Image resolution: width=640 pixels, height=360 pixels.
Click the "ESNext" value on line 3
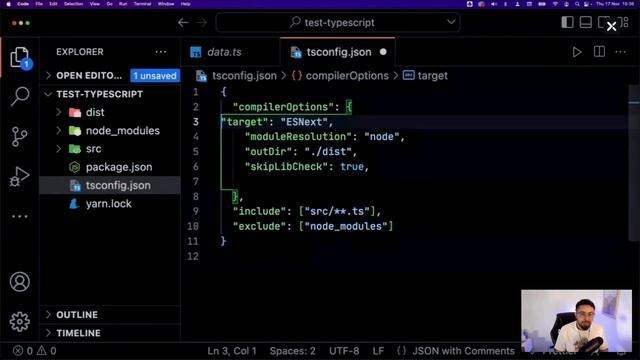304,122
